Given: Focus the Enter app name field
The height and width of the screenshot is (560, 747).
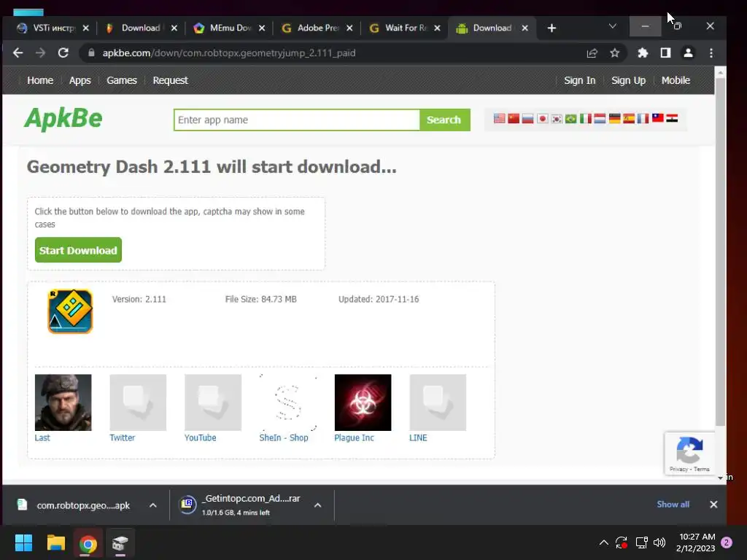Looking at the screenshot, I should point(297,120).
